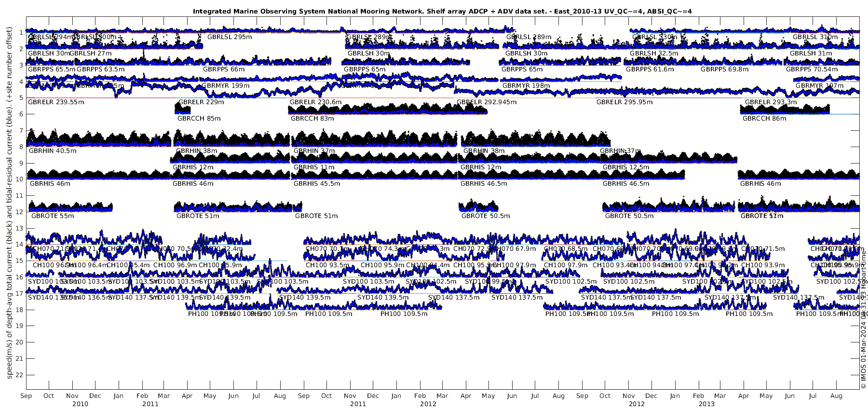Select the 'CH070 71.5m' label
The image size is (868, 410).
pyautogui.click(x=763, y=248)
